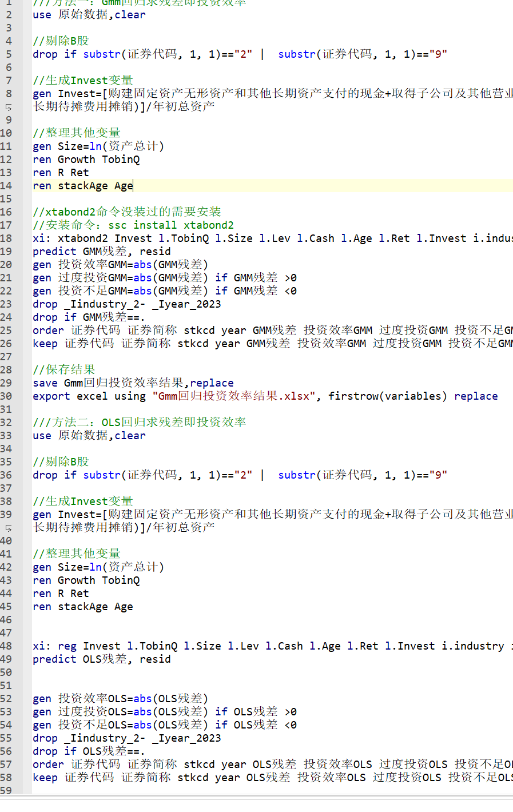Click 'gen 过度投资OLS' line

coord(165,712)
